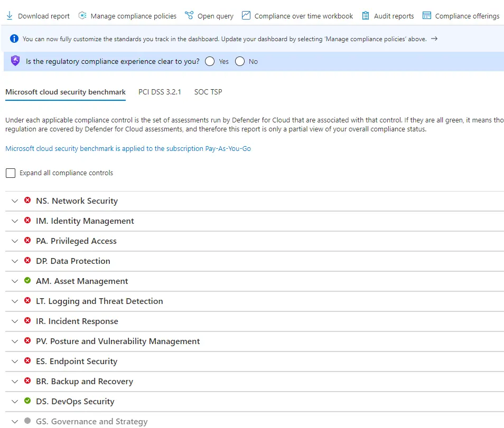Screen dimensions: 504x428
Task: Check Expand all compliance controls box
Action: point(11,173)
